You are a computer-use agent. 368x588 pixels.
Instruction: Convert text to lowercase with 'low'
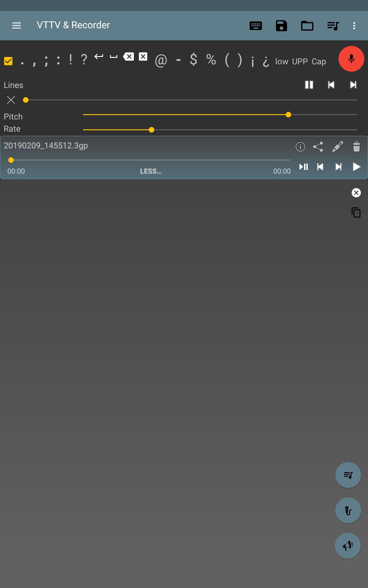point(282,62)
